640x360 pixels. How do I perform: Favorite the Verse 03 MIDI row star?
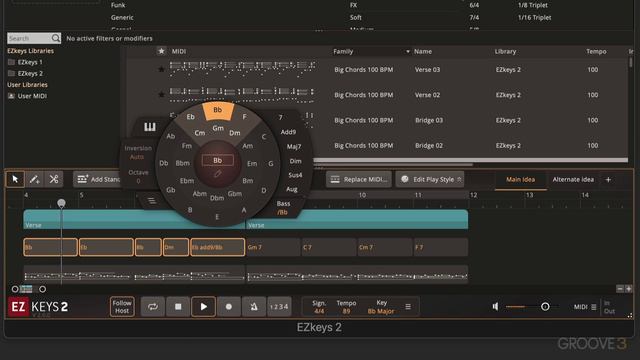click(x=161, y=69)
